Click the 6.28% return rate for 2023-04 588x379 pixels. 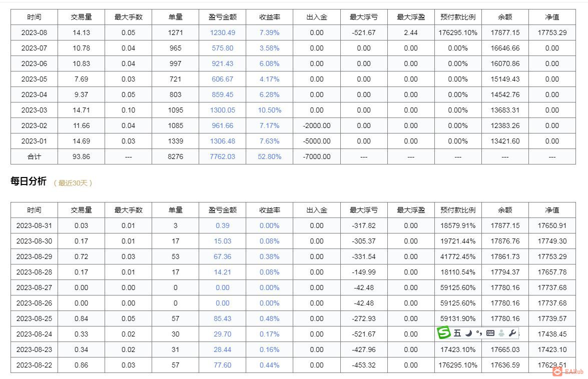point(269,95)
